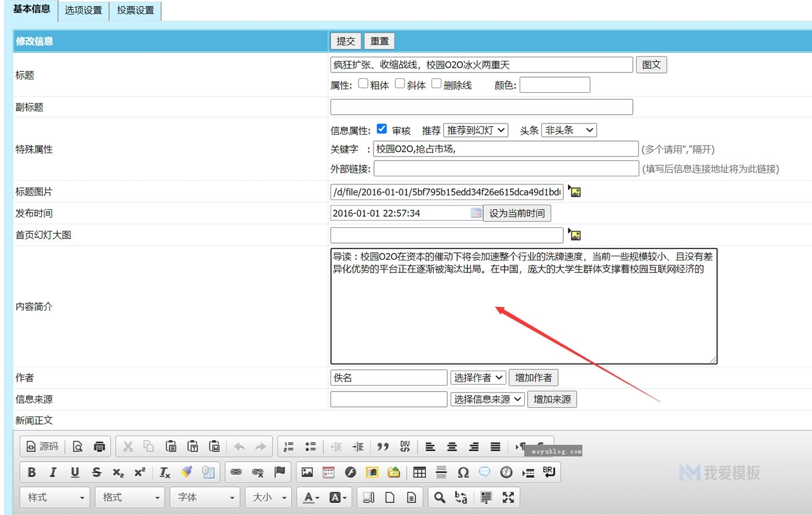
Task: Click the title 颜色 color field
Action: pos(555,85)
